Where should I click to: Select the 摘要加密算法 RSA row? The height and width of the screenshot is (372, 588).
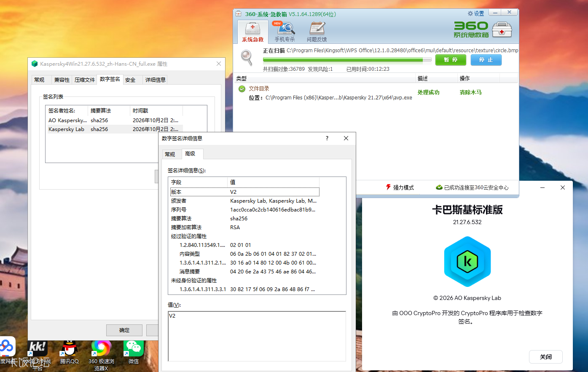click(245, 227)
